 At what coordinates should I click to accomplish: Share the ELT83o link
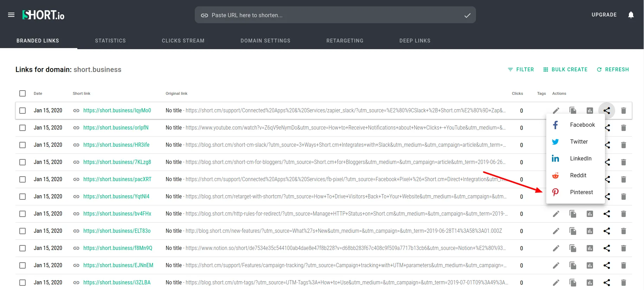(607, 231)
